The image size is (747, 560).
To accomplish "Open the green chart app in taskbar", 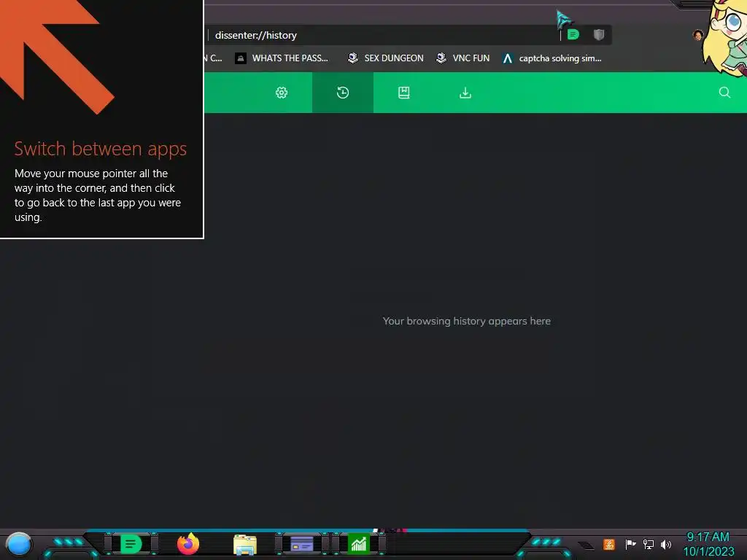I will 359,544.
